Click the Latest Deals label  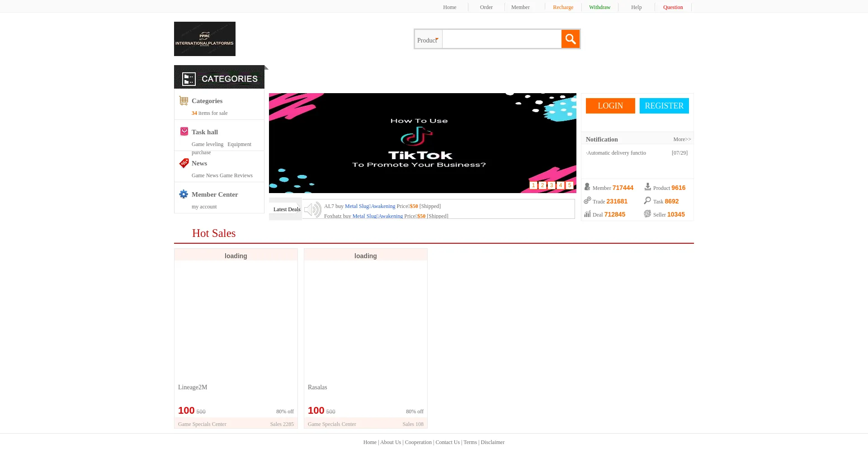click(287, 209)
